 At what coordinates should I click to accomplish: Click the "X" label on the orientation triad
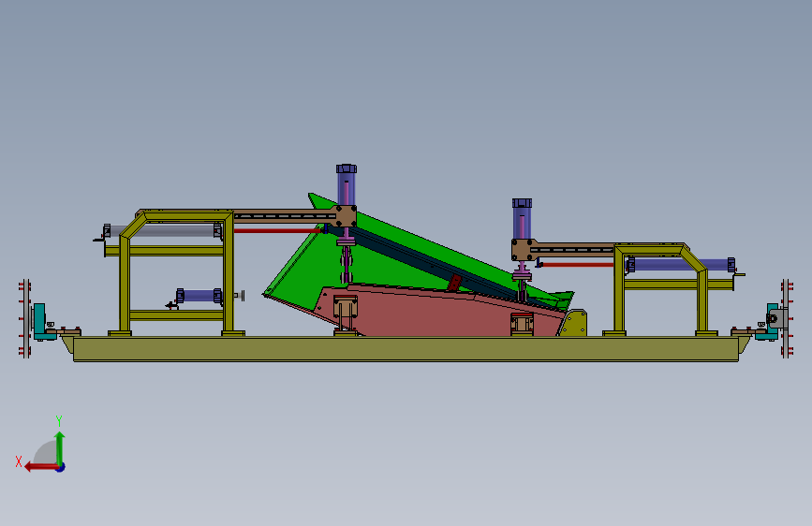click(19, 461)
